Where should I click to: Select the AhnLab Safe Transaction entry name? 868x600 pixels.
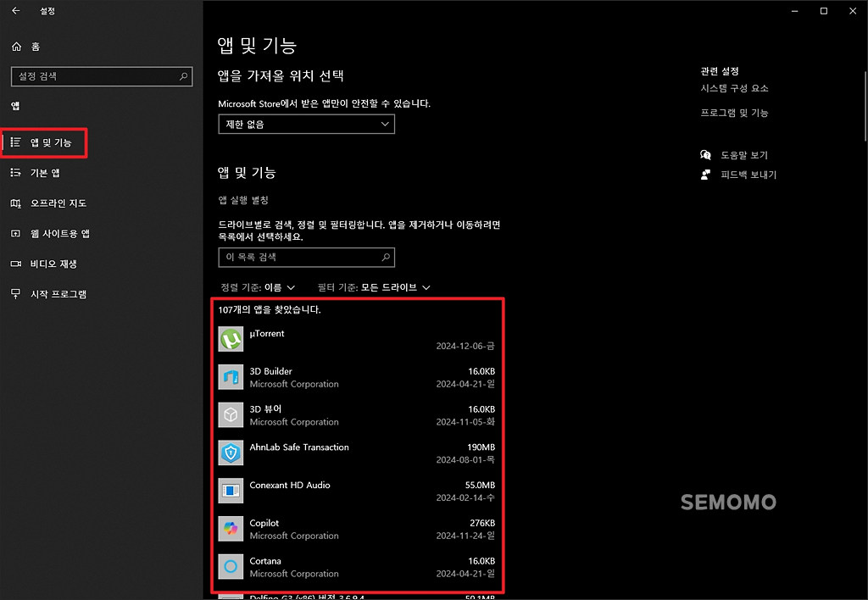pos(299,447)
